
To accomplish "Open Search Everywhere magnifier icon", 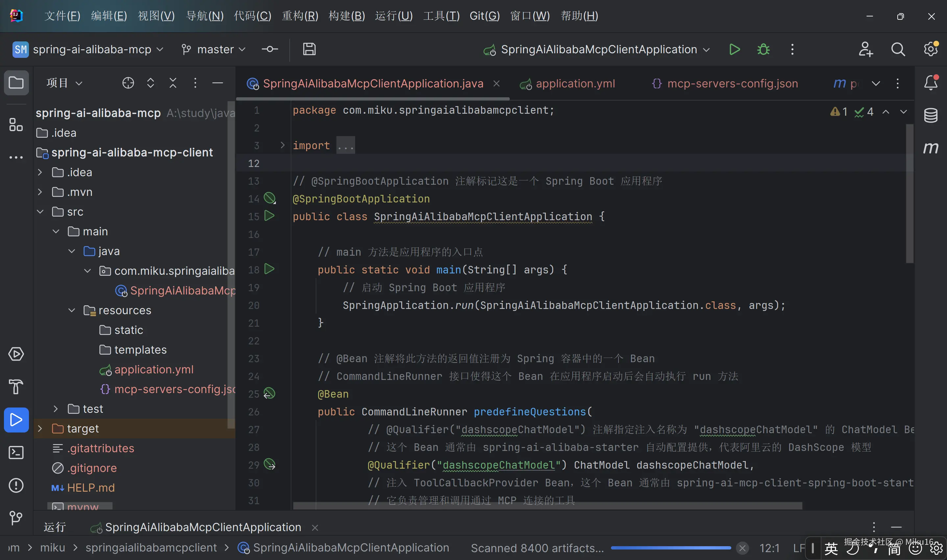I will coord(898,49).
